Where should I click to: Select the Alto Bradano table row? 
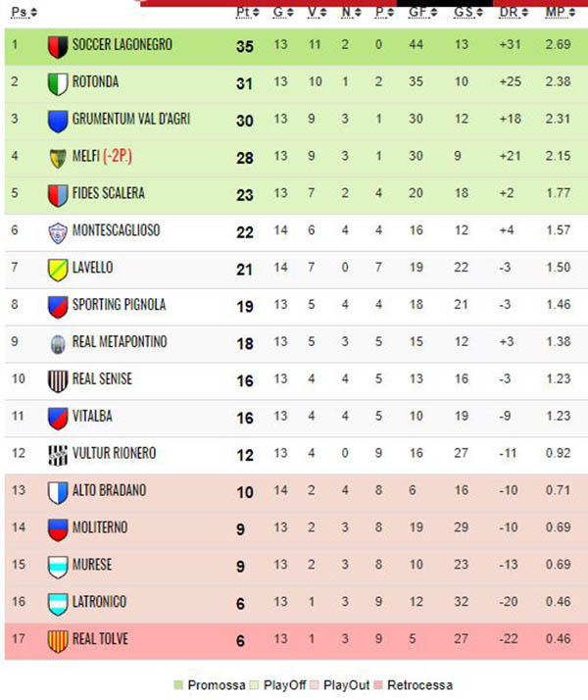tap(296, 492)
